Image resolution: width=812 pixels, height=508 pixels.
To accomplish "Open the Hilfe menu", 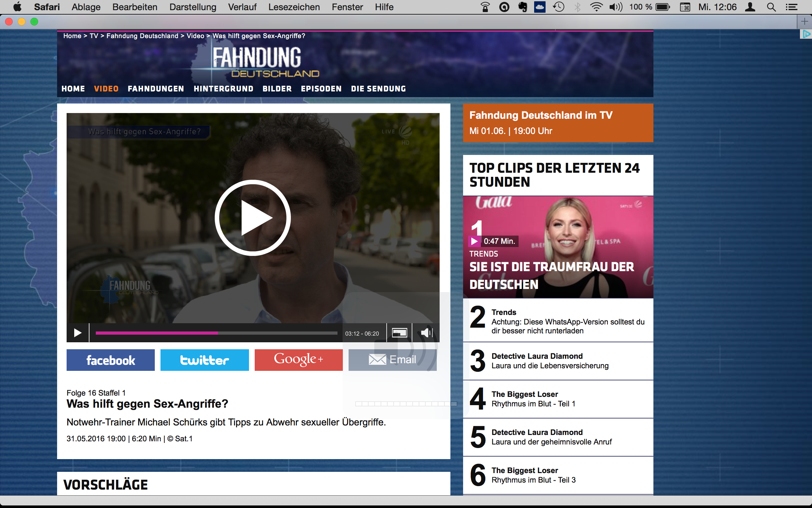I will [x=384, y=7].
